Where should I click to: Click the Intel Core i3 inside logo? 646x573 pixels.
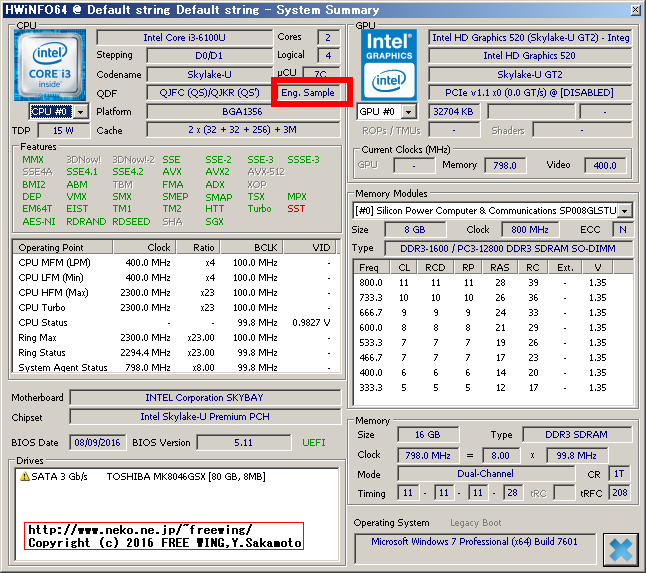[x=50, y=65]
